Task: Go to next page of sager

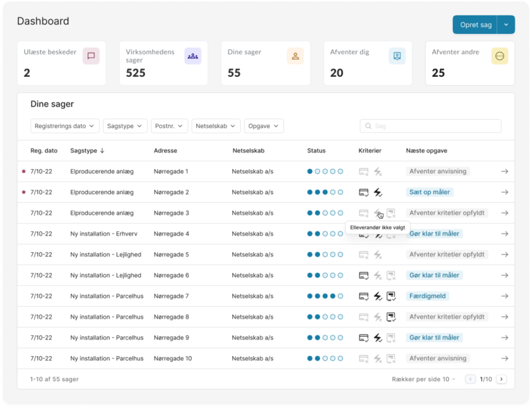Action: pos(502,379)
